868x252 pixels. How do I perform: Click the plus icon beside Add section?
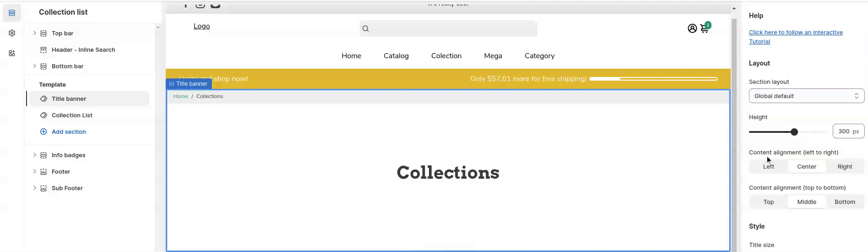43,131
